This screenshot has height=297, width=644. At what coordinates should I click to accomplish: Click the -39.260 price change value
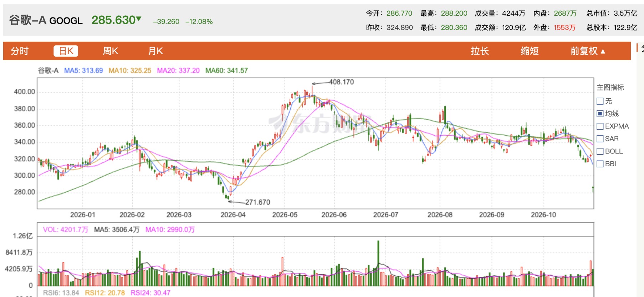coord(166,22)
